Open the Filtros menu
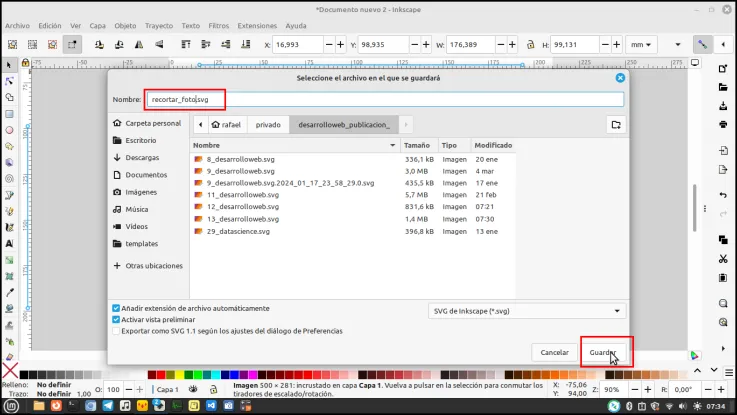The image size is (737, 415). [x=219, y=26]
